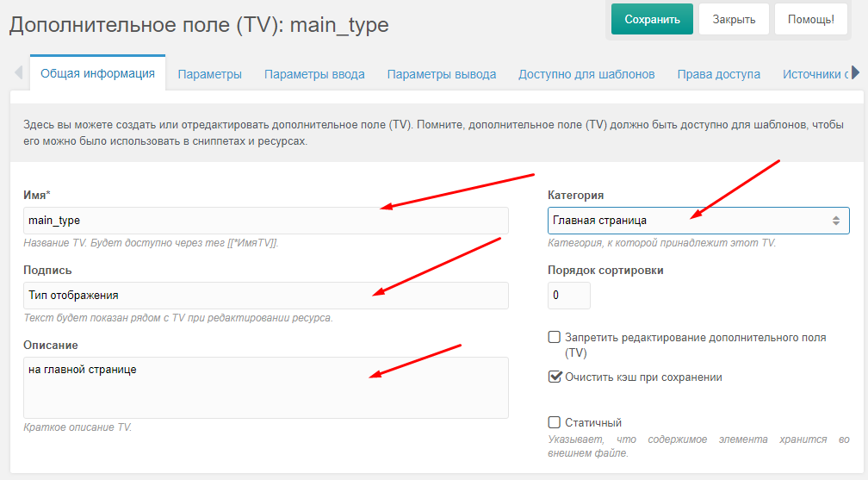Viewport: 868px width, 480px height.
Task: Click hint text Название TV. Будет доступно через тег
Action: (151, 243)
